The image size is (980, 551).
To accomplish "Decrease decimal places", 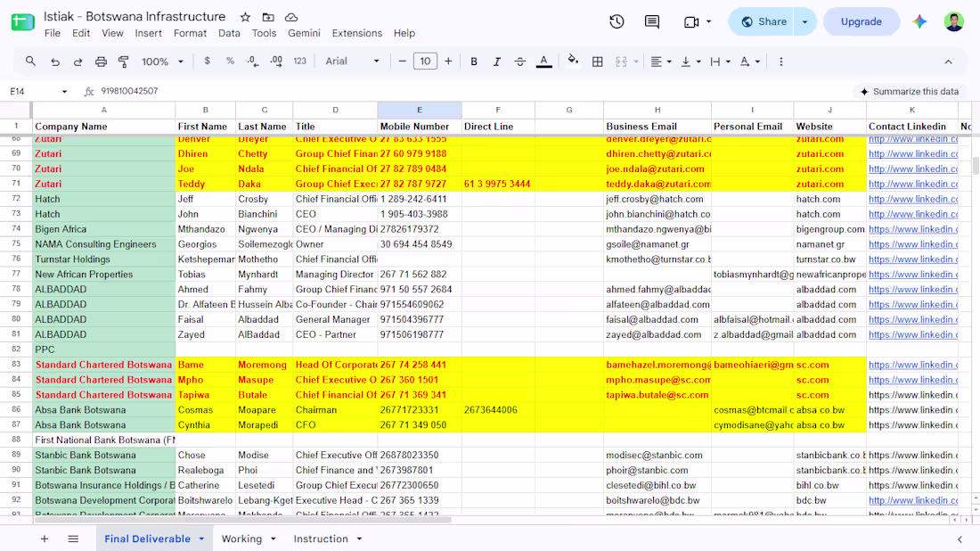I will coord(252,62).
